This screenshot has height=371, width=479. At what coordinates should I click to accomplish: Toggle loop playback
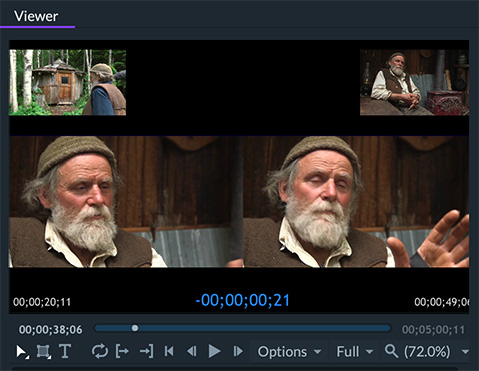[100, 351]
